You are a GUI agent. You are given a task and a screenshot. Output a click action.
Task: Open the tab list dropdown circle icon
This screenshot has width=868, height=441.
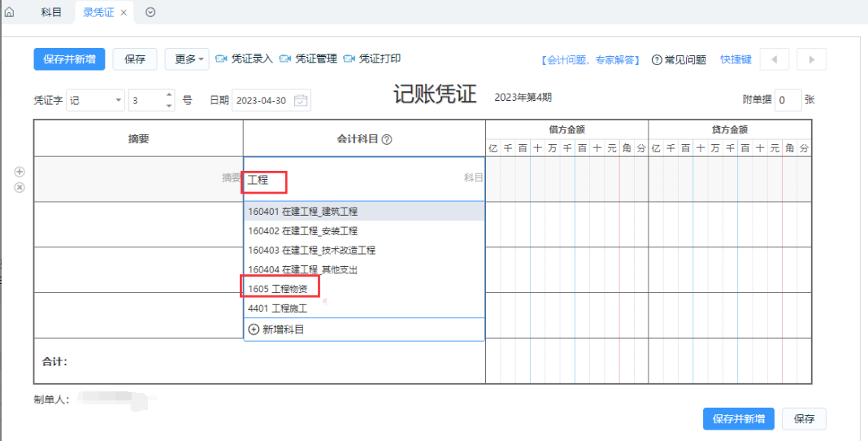point(150,13)
